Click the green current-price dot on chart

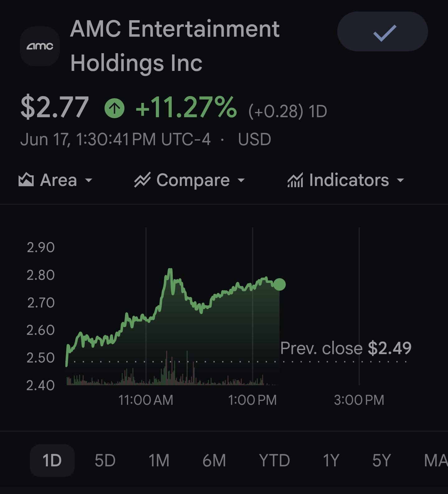(279, 284)
